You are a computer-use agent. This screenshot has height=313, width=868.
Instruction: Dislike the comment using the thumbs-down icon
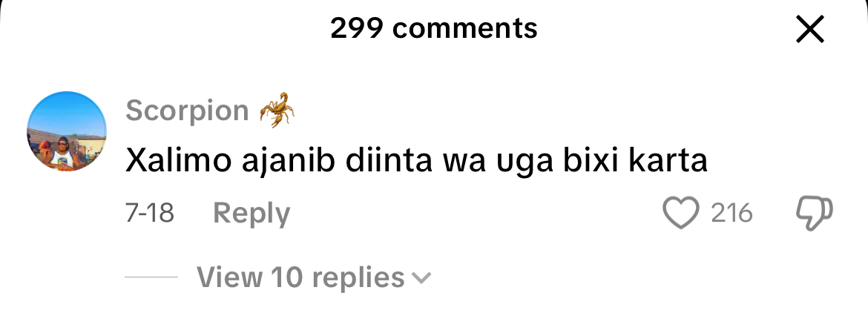[x=815, y=214]
